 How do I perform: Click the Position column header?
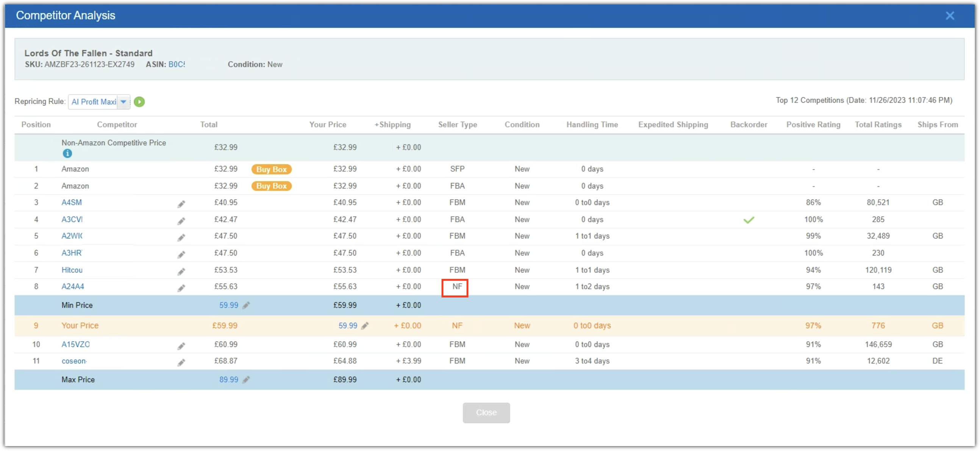36,124
